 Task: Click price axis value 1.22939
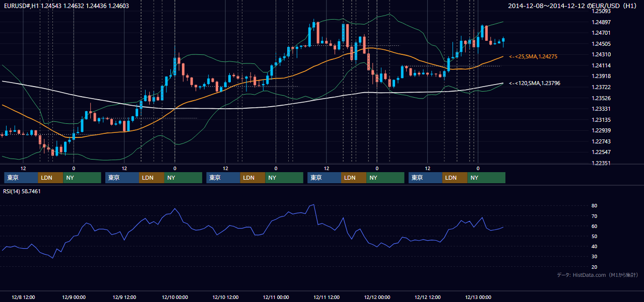[x=601, y=130]
